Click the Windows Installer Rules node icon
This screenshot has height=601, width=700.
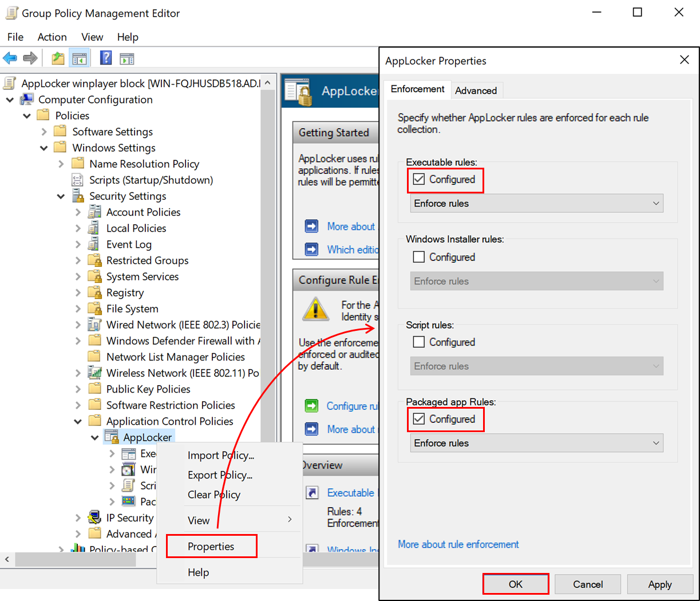pos(129,469)
